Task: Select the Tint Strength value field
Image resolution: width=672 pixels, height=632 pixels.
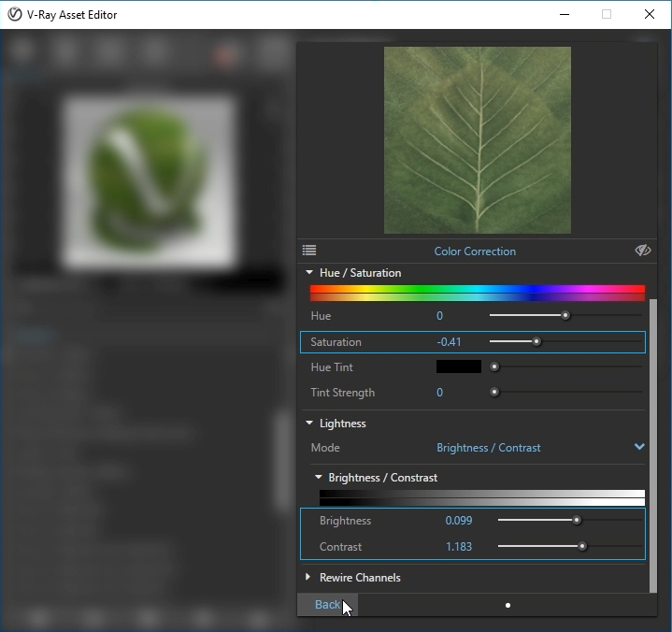Action: 440,393
